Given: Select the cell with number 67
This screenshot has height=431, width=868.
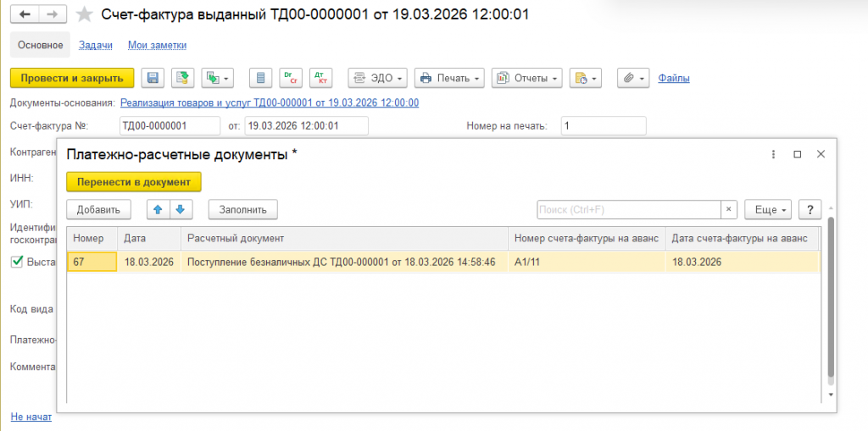Looking at the screenshot, I should point(92,262).
